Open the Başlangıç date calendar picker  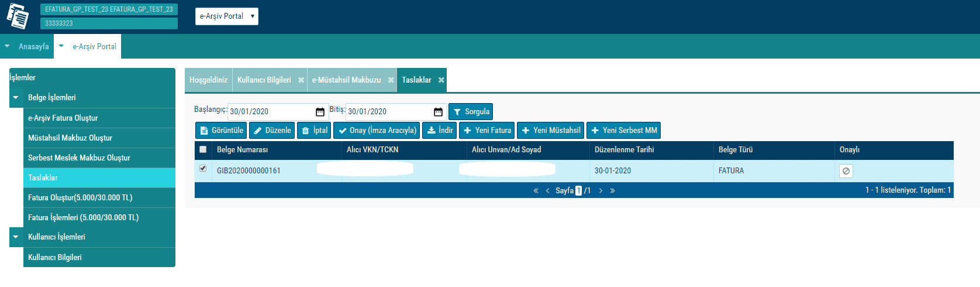pyautogui.click(x=320, y=112)
